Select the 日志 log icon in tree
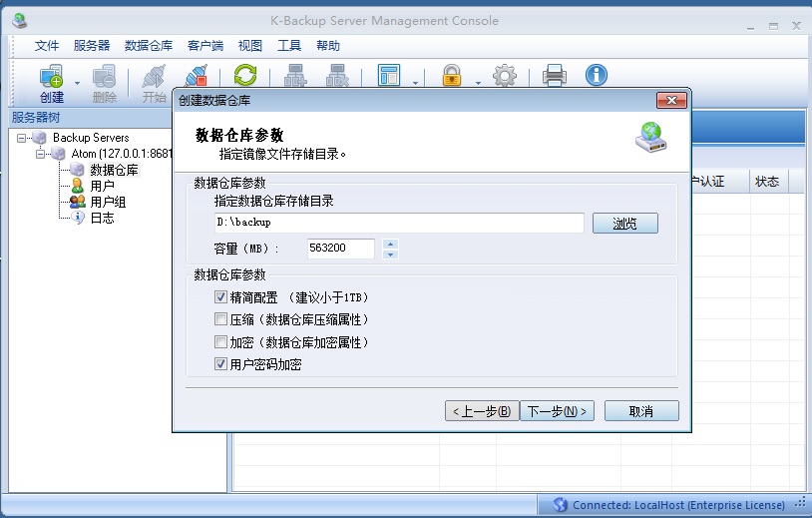The height and width of the screenshot is (518, 812). tap(77, 218)
